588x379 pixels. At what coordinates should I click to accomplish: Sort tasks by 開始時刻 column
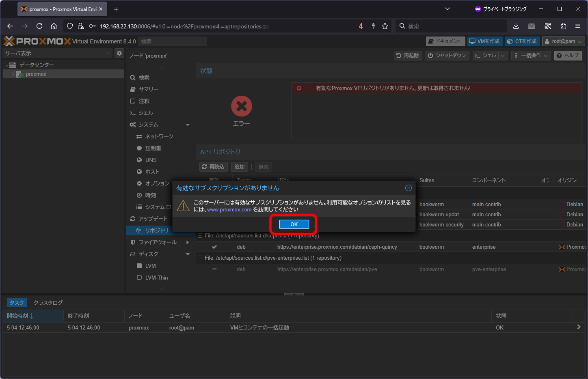pyautogui.click(x=33, y=316)
